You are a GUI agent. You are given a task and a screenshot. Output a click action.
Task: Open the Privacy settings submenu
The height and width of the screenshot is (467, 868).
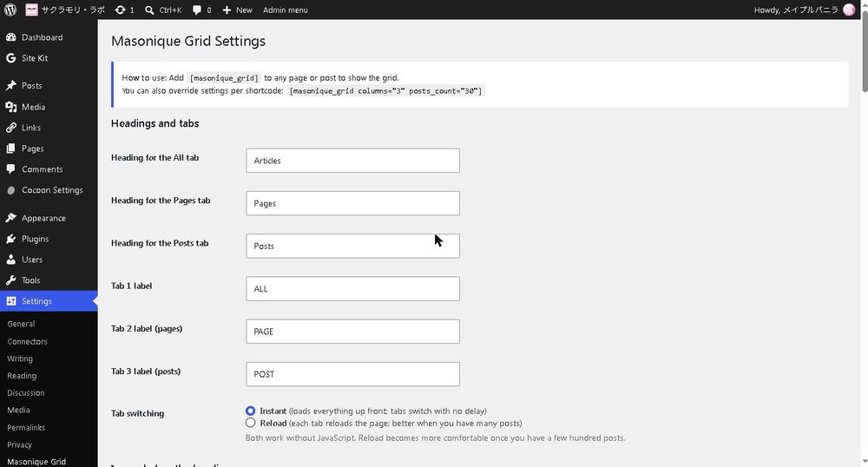(x=19, y=445)
